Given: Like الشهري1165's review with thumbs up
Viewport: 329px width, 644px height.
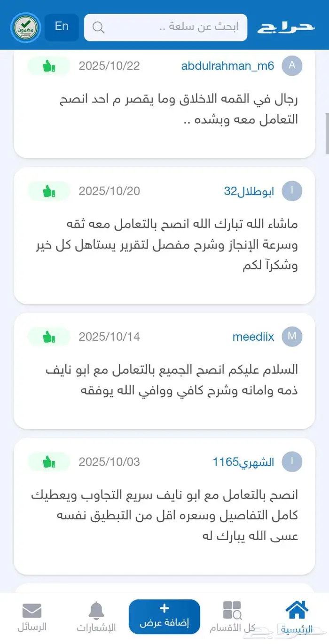Looking at the screenshot, I should tap(49, 462).
